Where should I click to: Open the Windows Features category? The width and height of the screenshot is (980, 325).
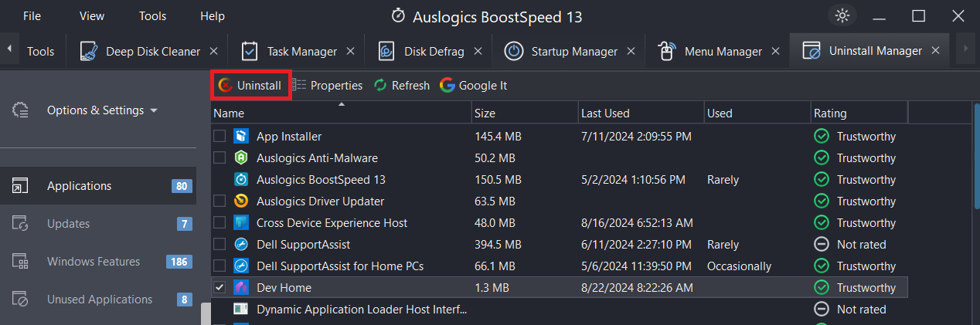[x=98, y=262]
